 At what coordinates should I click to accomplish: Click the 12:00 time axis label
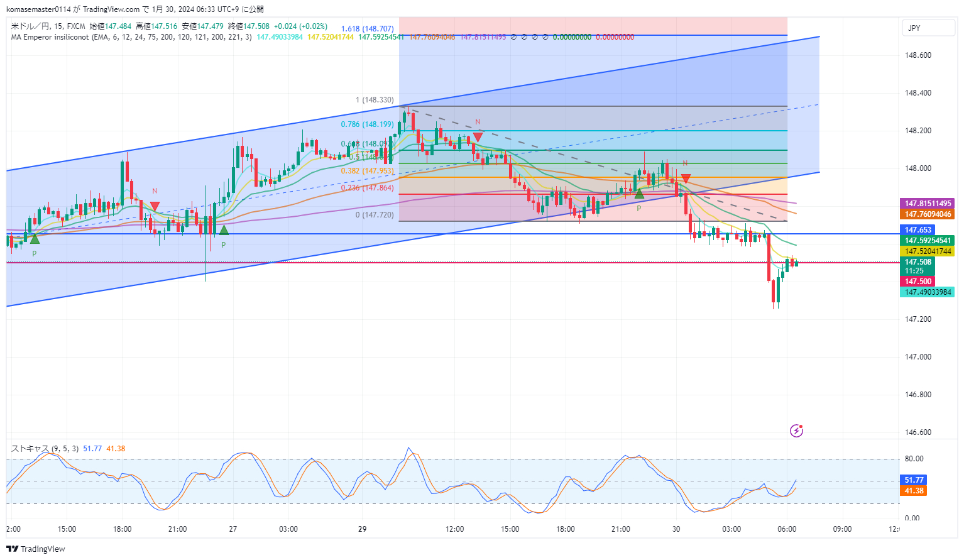(454, 529)
